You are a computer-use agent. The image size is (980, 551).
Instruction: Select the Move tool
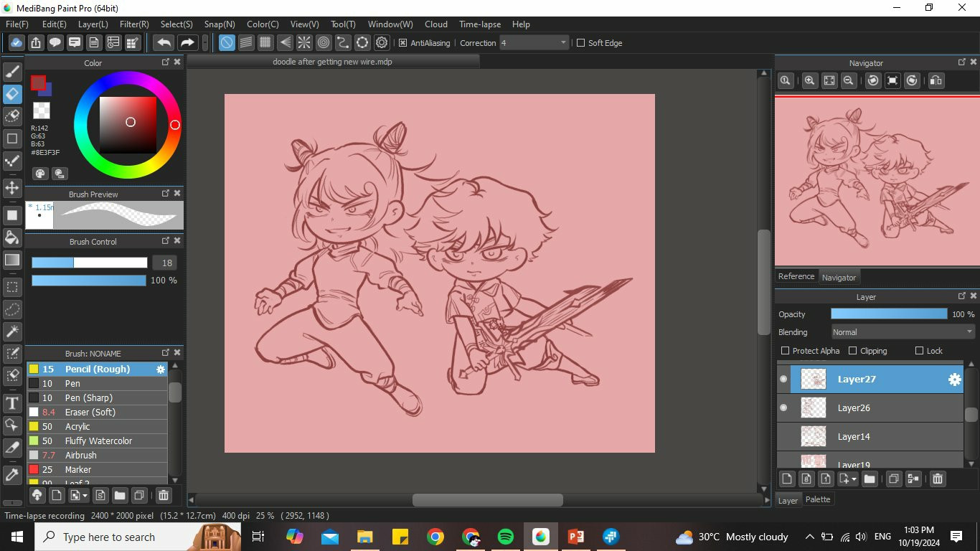pyautogui.click(x=12, y=188)
